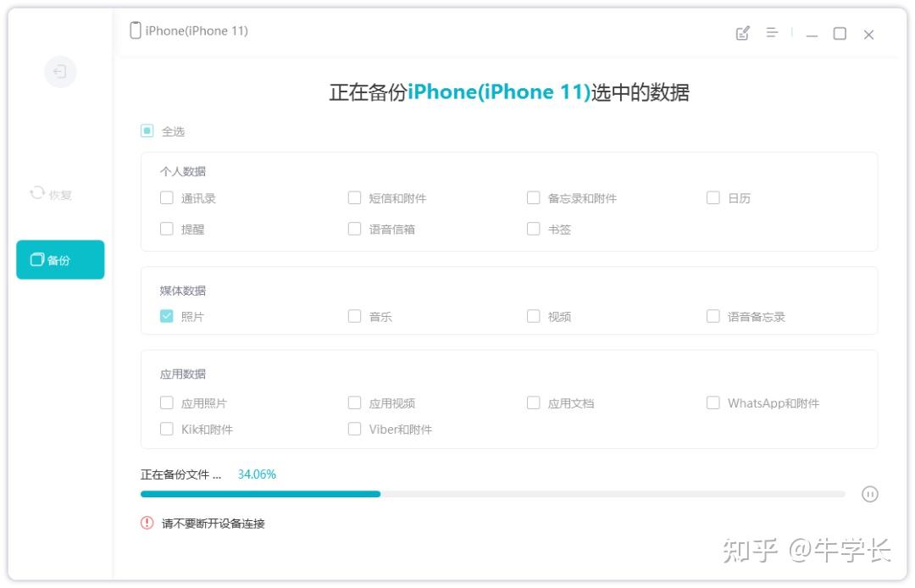Enable the 通讯录 contacts checkbox

pyautogui.click(x=166, y=197)
